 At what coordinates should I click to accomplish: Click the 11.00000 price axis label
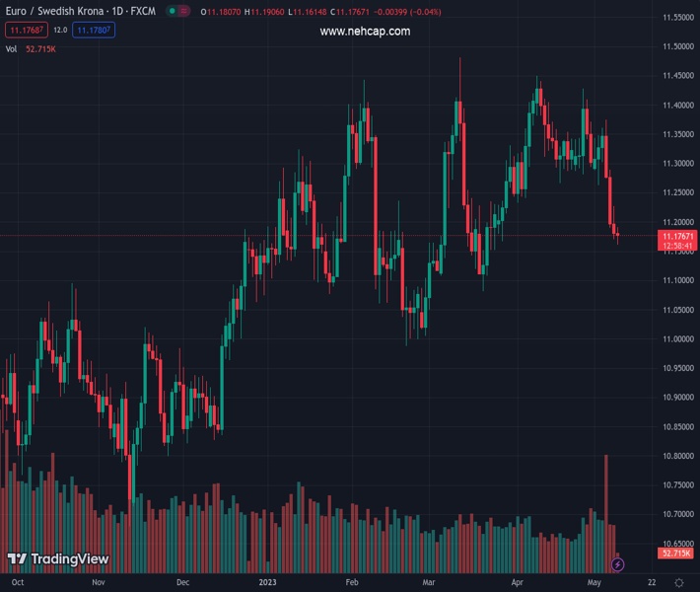(x=678, y=338)
